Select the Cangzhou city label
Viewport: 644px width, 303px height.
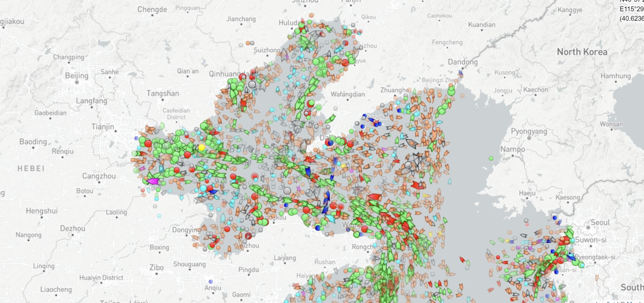[99, 176]
